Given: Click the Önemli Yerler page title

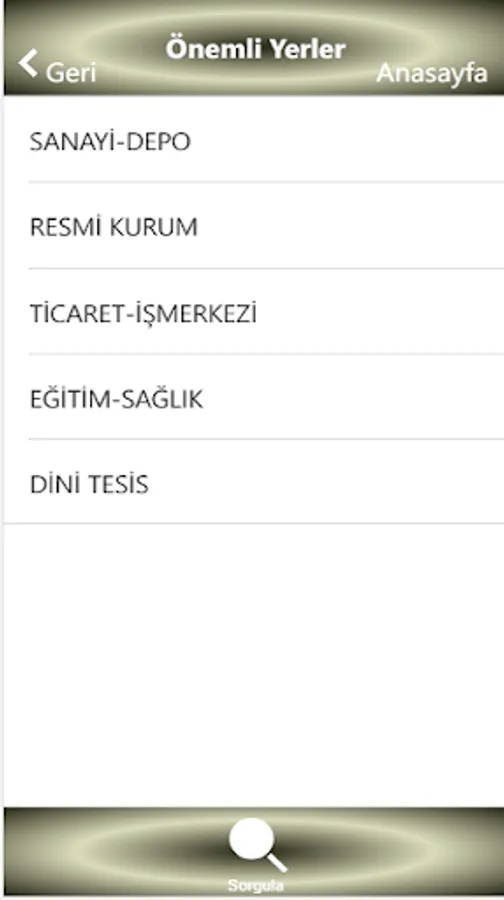Looking at the screenshot, I should [x=255, y=49].
